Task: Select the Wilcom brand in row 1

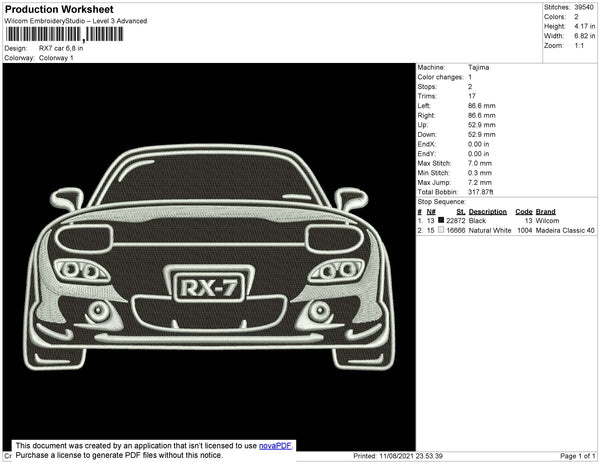Action: click(547, 221)
